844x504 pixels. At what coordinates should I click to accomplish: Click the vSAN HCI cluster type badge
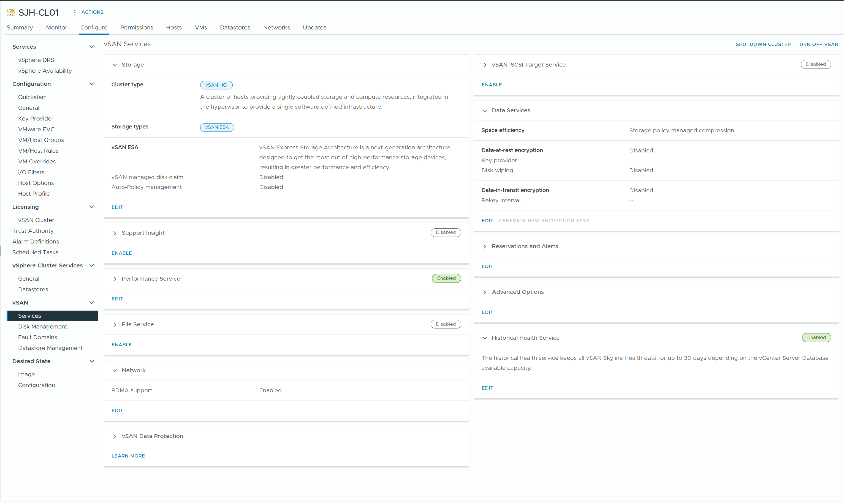(x=216, y=85)
